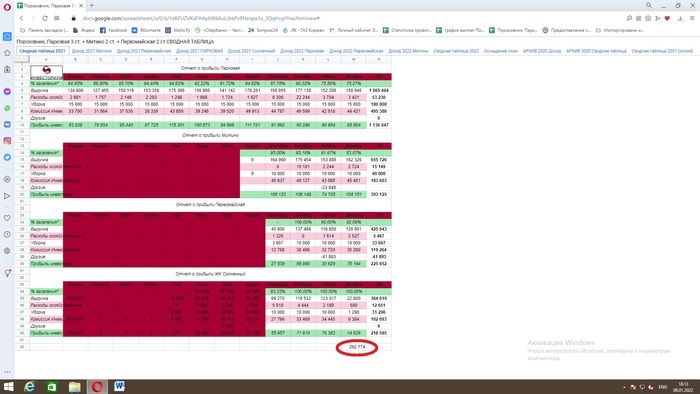Open the Facebook bookmark
700x394 pixels.
click(113, 30)
